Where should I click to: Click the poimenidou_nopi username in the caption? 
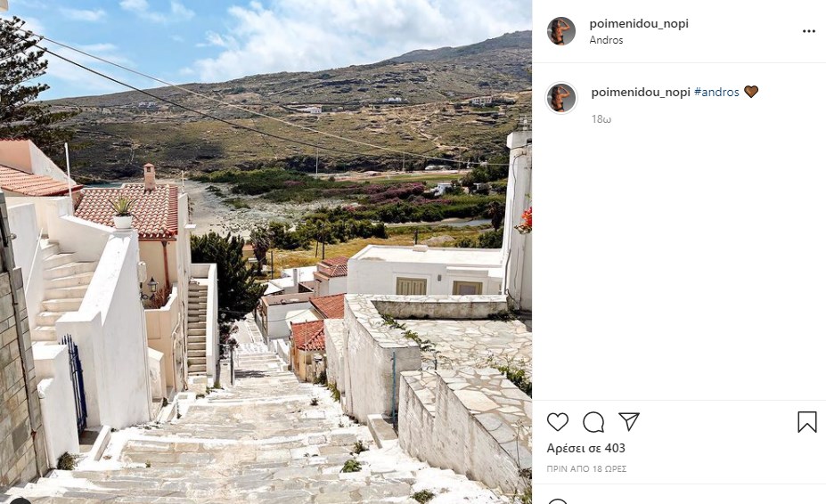click(x=641, y=93)
